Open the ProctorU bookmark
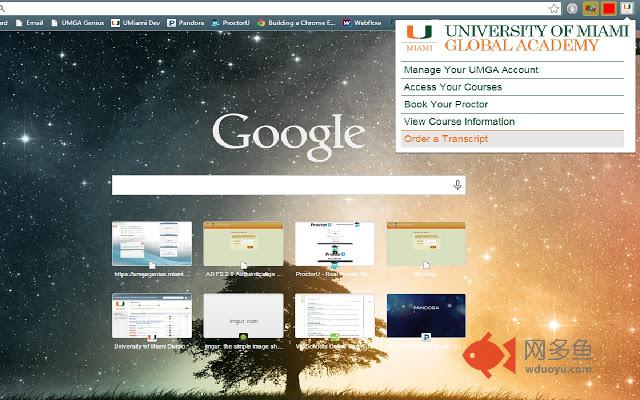 (x=231, y=23)
